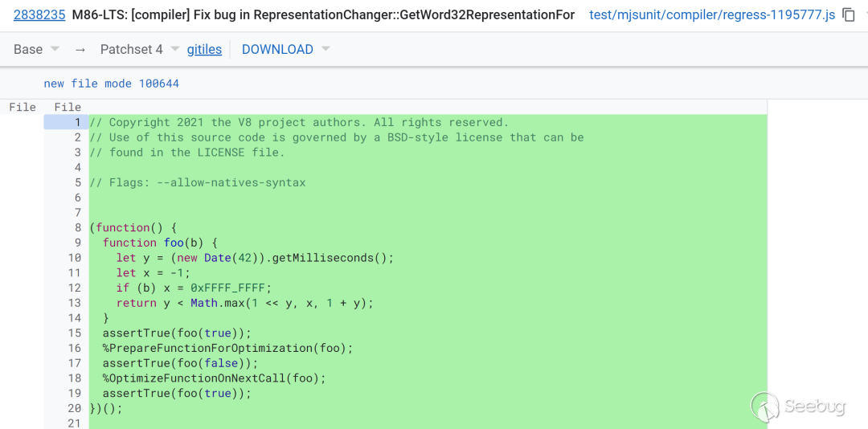Viewport: 868px width, 429px height.
Task: Click line number 13 in the gutter
Action: (x=75, y=303)
